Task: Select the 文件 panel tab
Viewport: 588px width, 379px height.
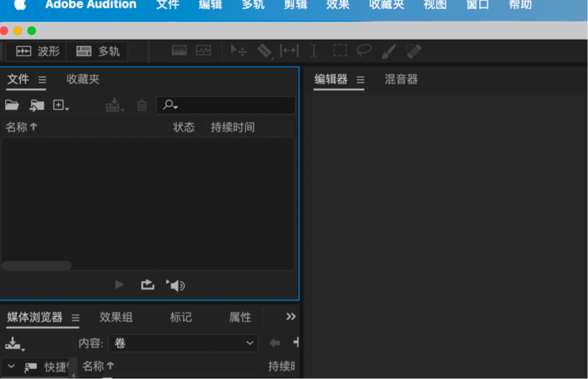Action: (x=18, y=79)
